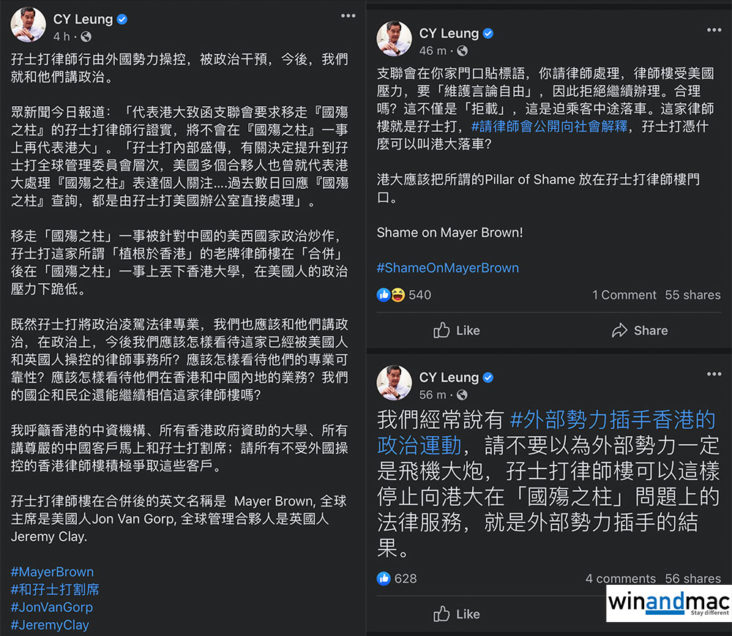The width and height of the screenshot is (732, 636).
Task: Like the 46 m post
Action: pyautogui.click(x=456, y=331)
